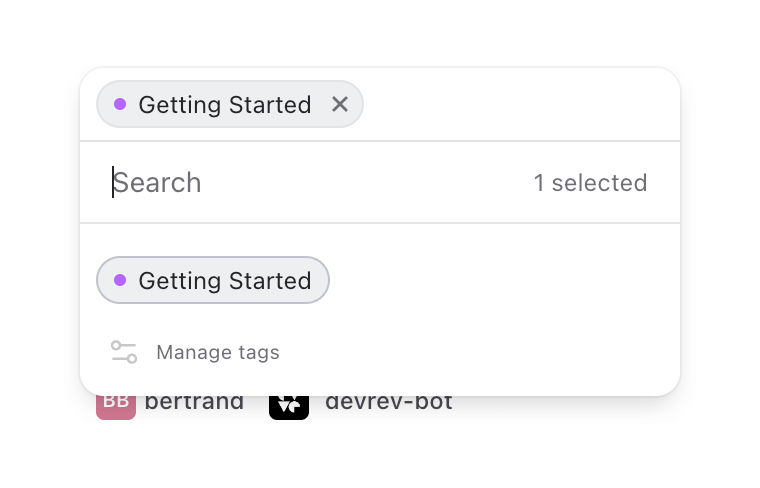Toggle the Getting Started option in the tag list

[213, 280]
